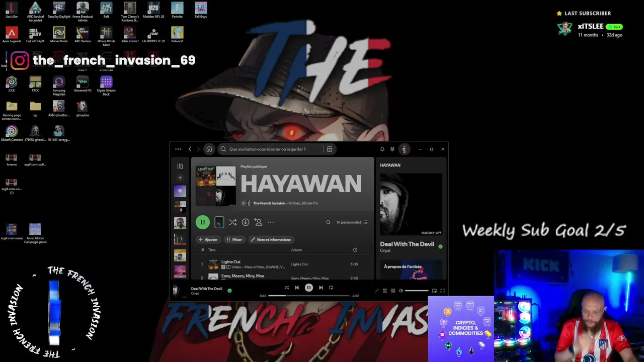Select the Fortnite desktop icon
This screenshot has height=362, width=644.
click(x=177, y=10)
